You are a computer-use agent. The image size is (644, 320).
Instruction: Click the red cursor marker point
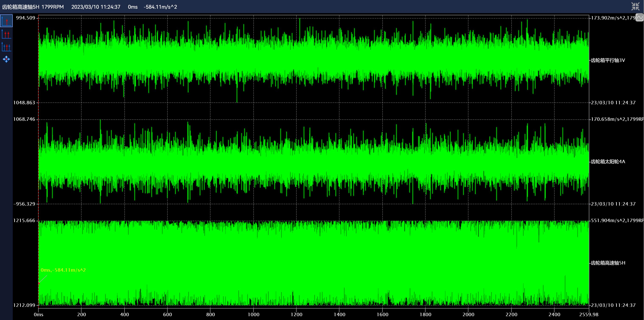point(39,284)
